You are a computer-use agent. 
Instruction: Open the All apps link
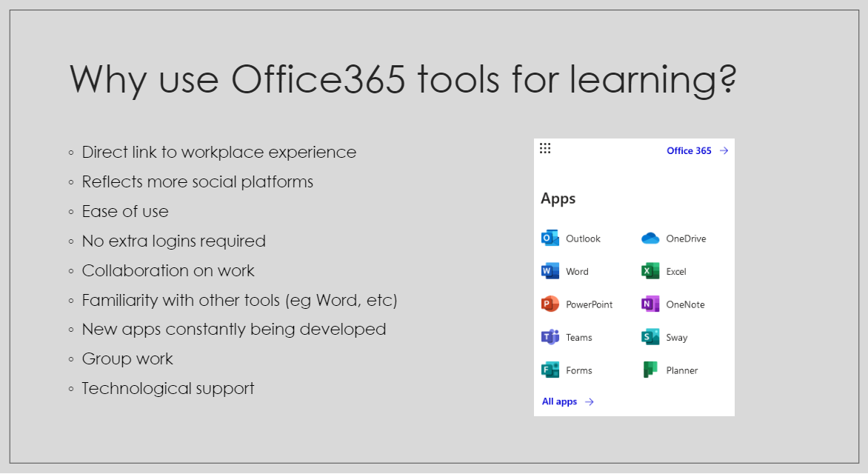559,401
